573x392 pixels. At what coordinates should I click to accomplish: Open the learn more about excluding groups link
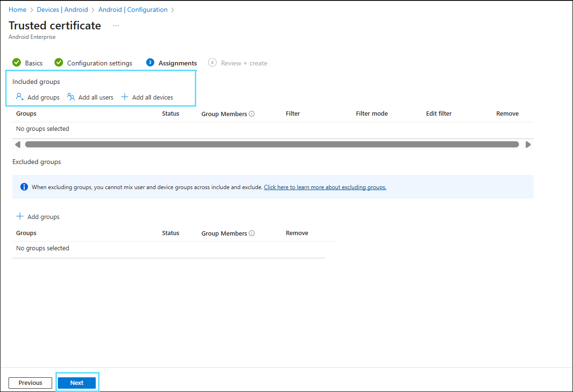[325, 187]
